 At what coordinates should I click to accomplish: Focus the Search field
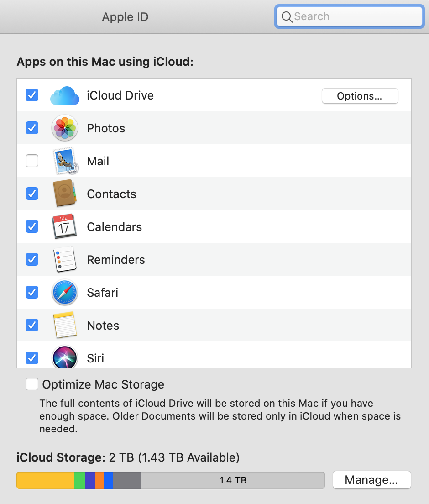pyautogui.click(x=349, y=16)
